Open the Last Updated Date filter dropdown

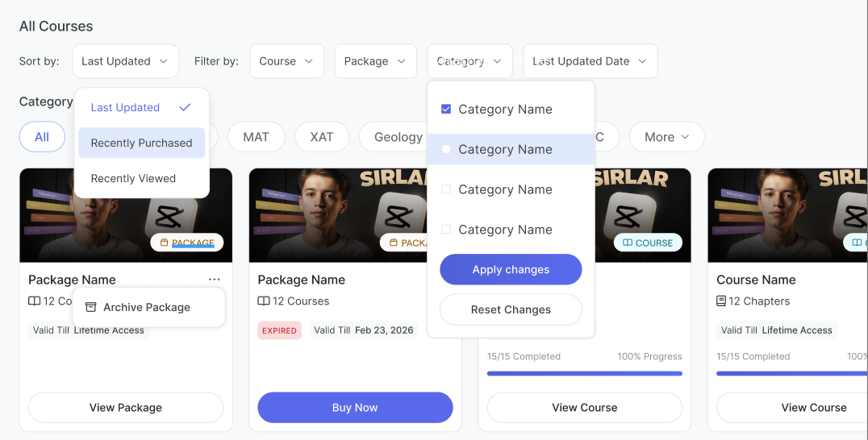[590, 61]
